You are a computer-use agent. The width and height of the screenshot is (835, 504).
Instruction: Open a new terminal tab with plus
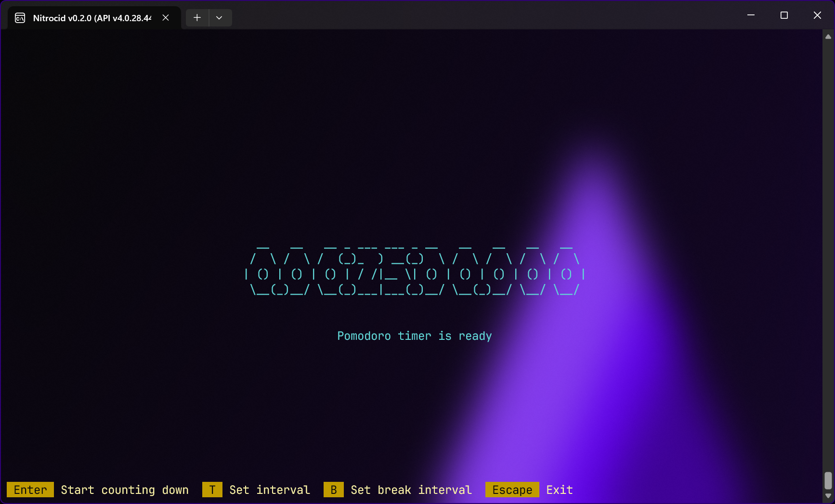coord(197,18)
